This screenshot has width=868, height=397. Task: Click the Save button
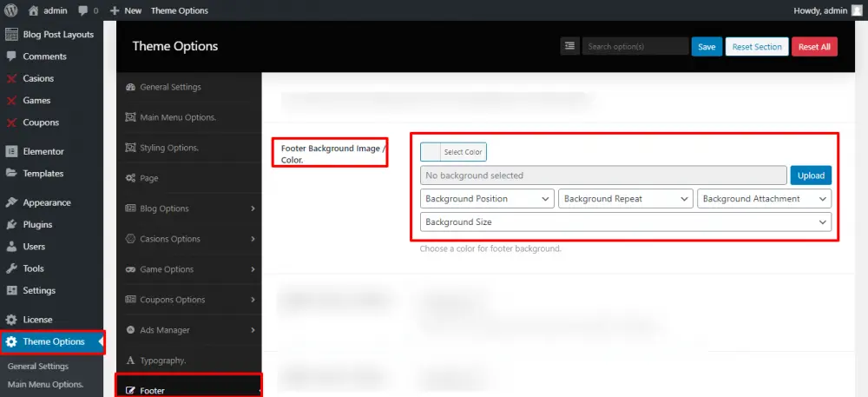point(707,47)
